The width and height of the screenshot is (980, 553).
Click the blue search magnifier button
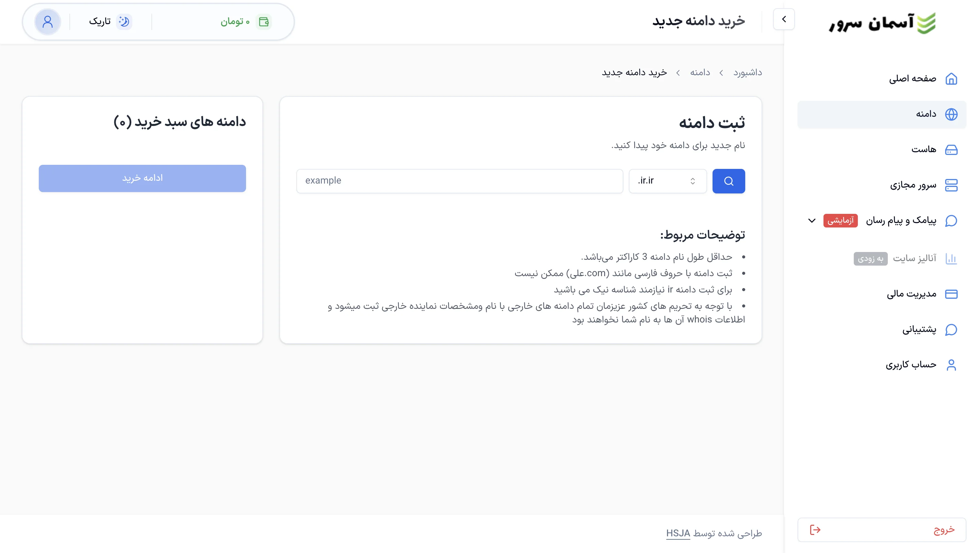click(x=728, y=181)
